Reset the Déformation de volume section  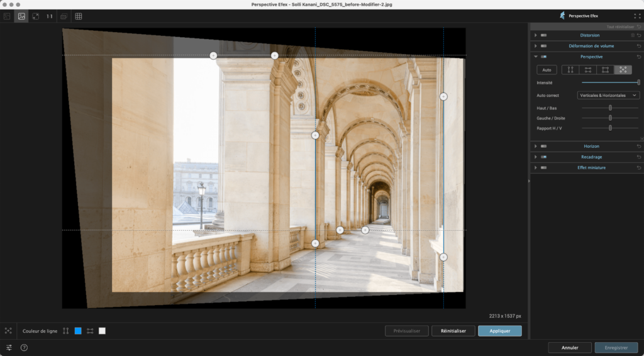click(x=639, y=46)
